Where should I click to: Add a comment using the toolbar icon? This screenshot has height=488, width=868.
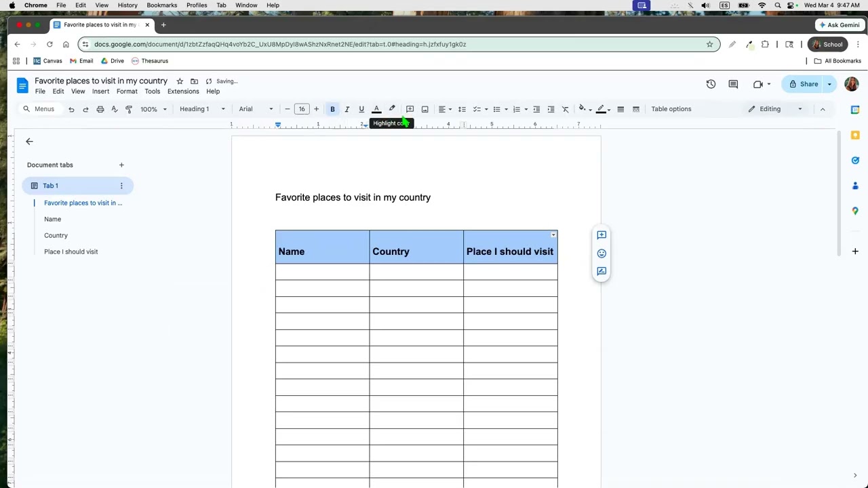pos(410,109)
